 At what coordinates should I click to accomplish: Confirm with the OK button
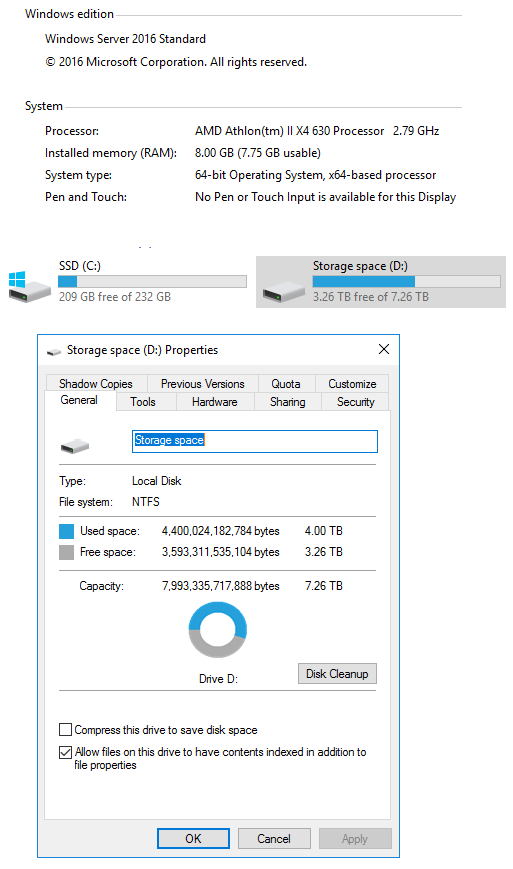[x=193, y=839]
